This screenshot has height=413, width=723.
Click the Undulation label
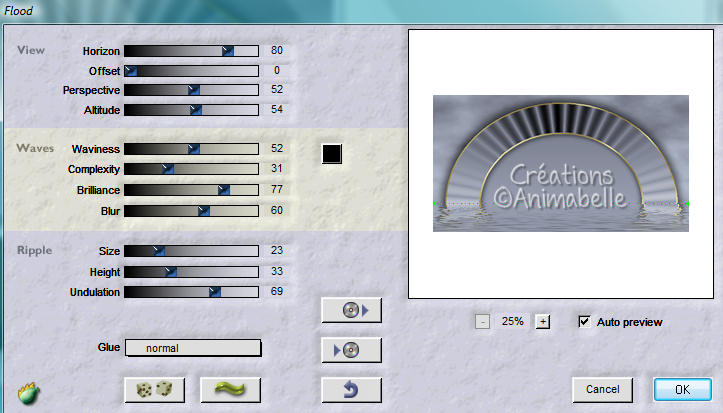coord(95,292)
